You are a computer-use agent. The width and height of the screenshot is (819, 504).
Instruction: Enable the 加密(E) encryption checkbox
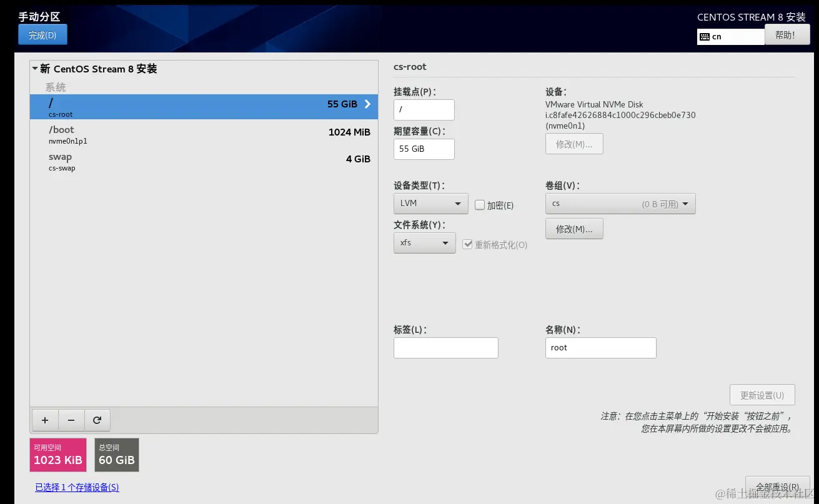point(479,205)
